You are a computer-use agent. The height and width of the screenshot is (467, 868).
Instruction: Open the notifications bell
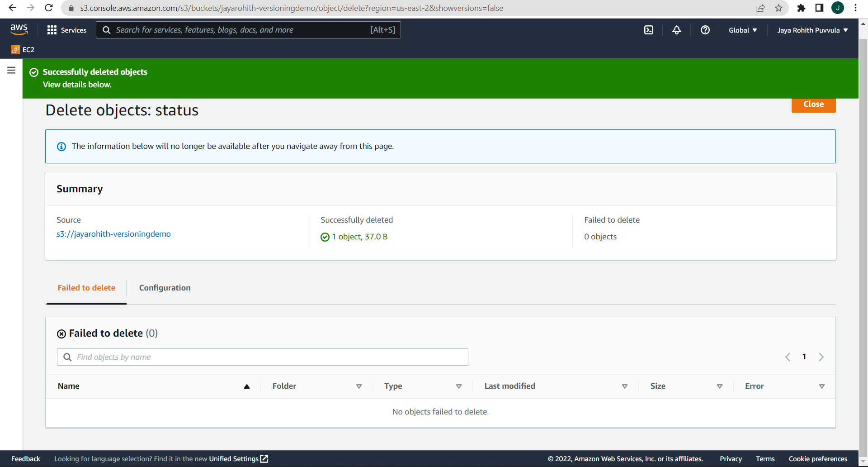[676, 30]
